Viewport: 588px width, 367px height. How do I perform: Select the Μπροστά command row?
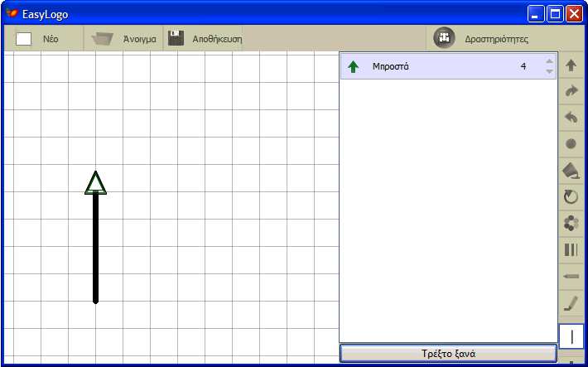click(448, 66)
